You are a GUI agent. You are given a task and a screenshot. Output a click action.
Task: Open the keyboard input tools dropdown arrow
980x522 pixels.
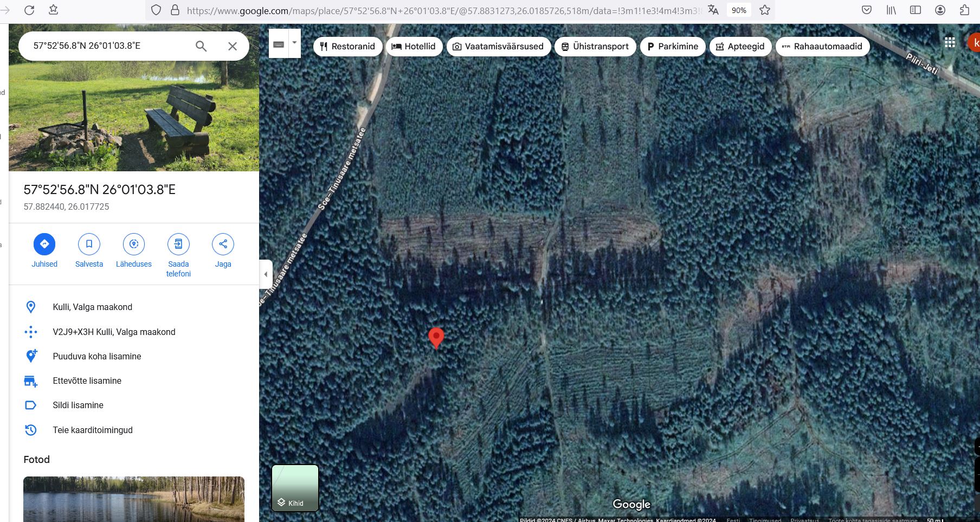point(294,43)
